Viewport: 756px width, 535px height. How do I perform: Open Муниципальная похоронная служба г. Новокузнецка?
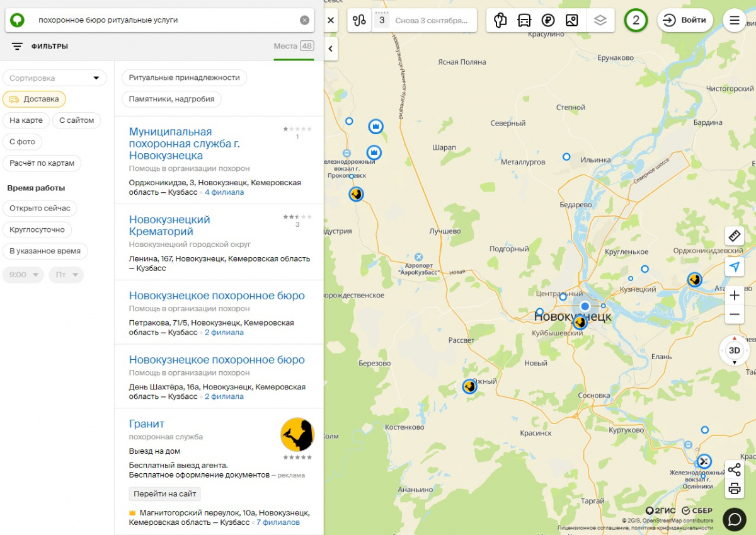click(185, 144)
